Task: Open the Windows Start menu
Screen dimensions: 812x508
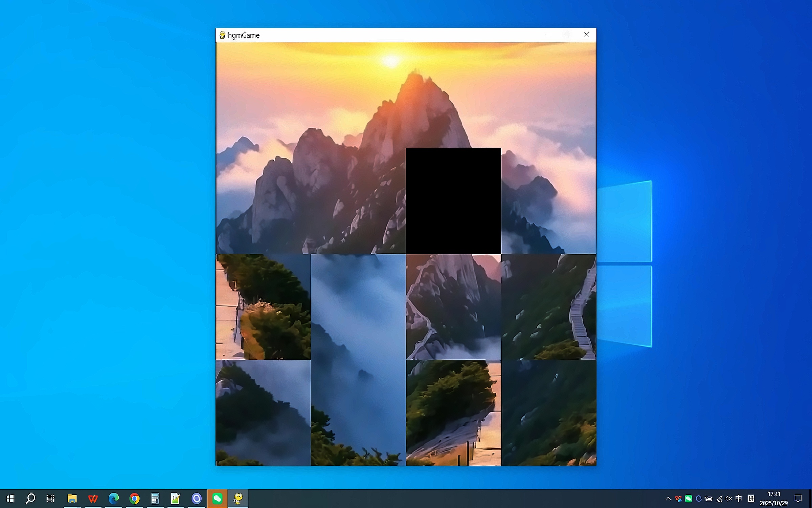Action: (x=10, y=499)
